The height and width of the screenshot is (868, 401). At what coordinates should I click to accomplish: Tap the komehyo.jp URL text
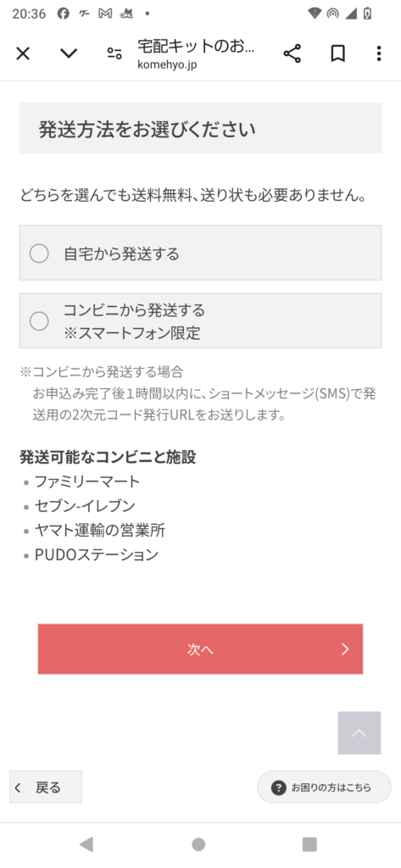(x=167, y=64)
